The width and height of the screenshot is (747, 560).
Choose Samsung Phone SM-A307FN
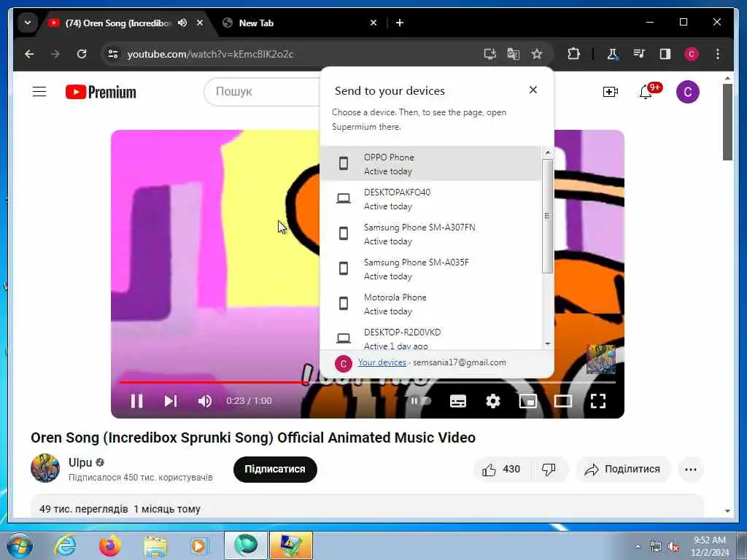430,234
